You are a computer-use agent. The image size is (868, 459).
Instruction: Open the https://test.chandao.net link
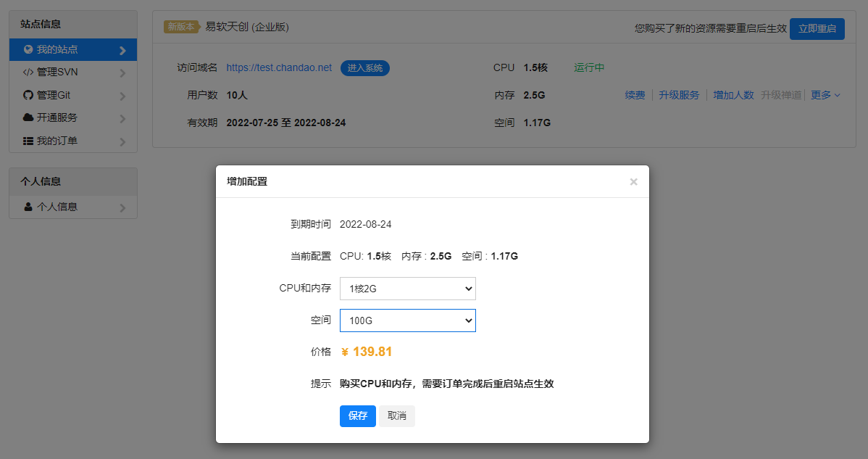click(279, 67)
